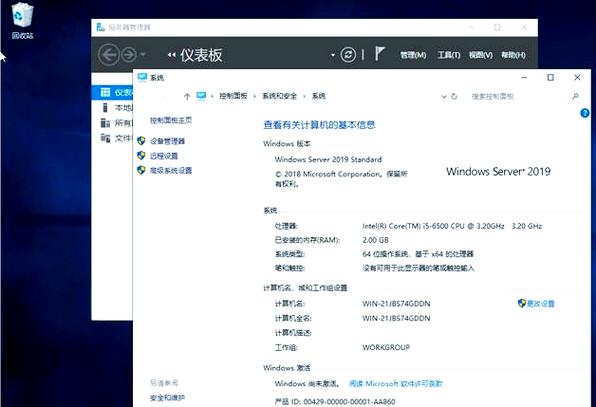Viewport: 596px width, 407px height.
Task: Select the file services sidebar item
Action: 112,138
